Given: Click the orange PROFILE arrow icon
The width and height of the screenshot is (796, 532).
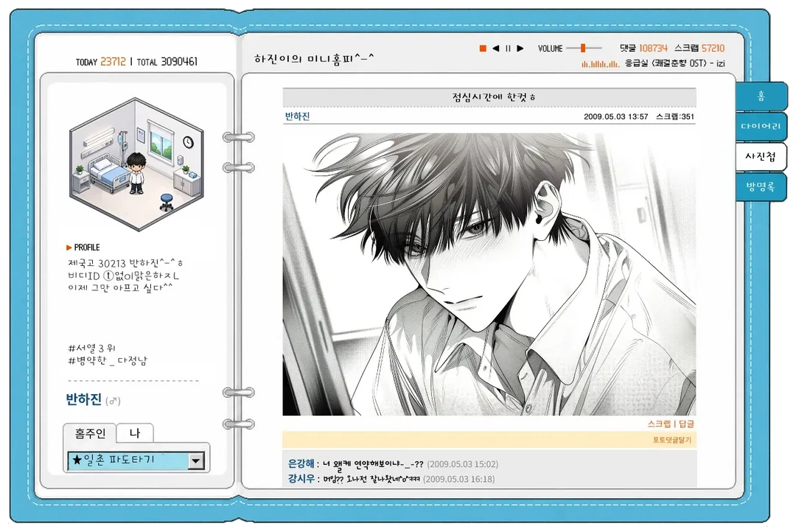Looking at the screenshot, I should tap(69, 248).
